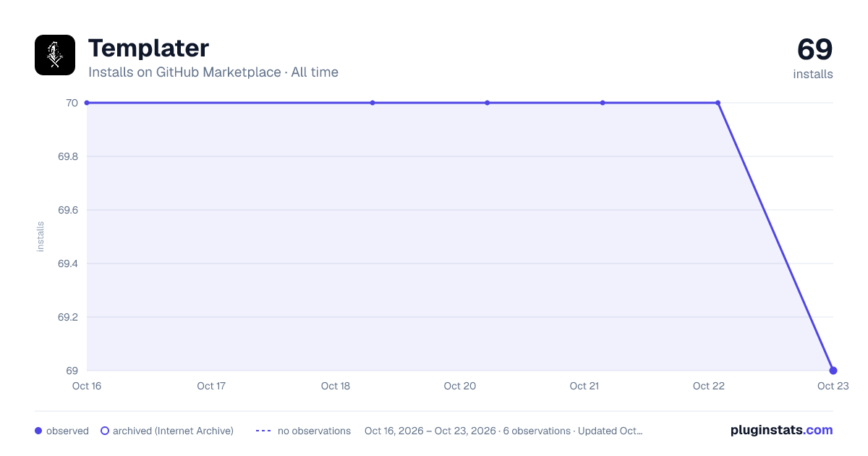The image size is (868, 456).
Task: Click the "69.2" y-axis label
Action: [x=68, y=317]
